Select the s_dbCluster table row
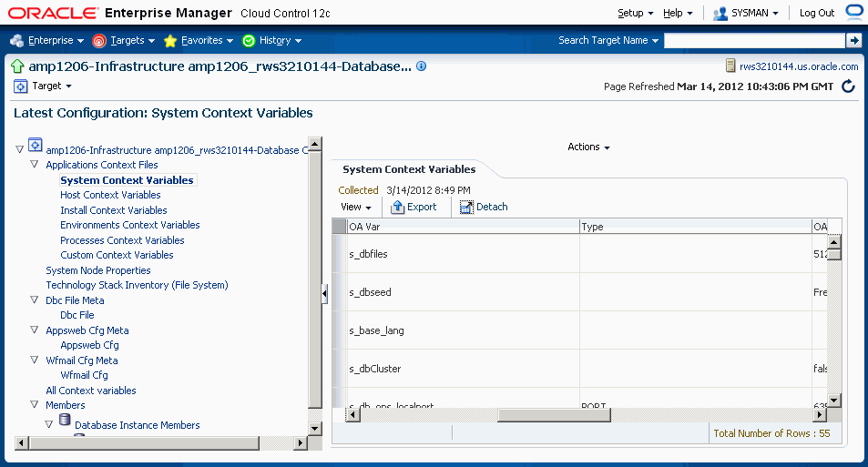Image resolution: width=868 pixels, height=467 pixels. pyautogui.click(x=579, y=369)
